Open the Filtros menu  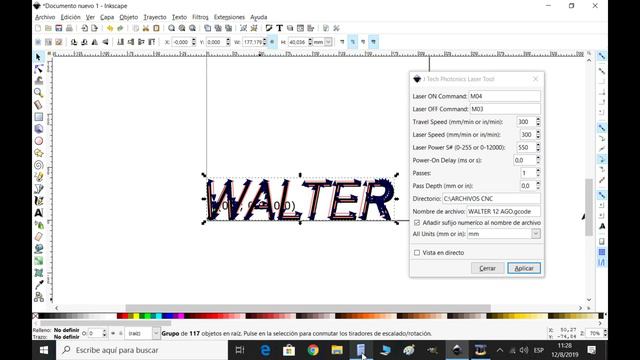(x=200, y=17)
